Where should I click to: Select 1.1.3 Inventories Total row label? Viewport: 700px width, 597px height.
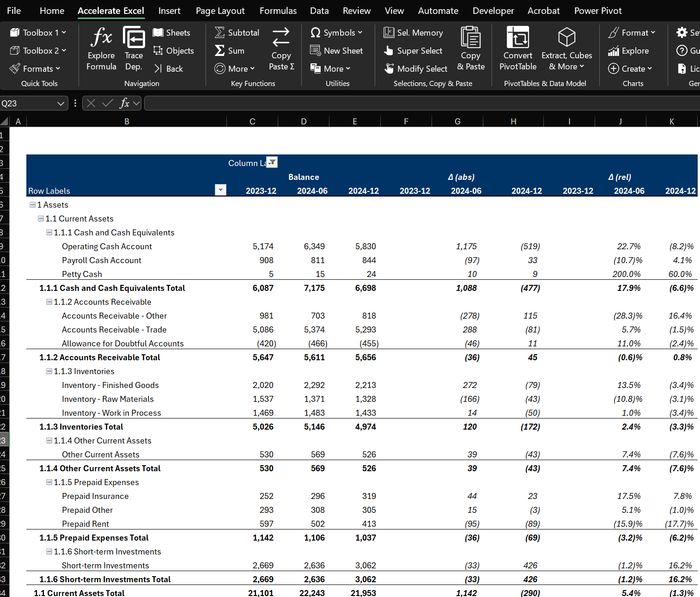tap(81, 427)
